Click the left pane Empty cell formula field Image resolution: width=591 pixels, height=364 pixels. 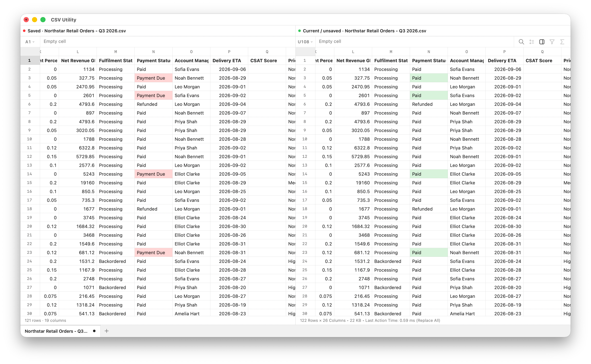click(x=167, y=41)
